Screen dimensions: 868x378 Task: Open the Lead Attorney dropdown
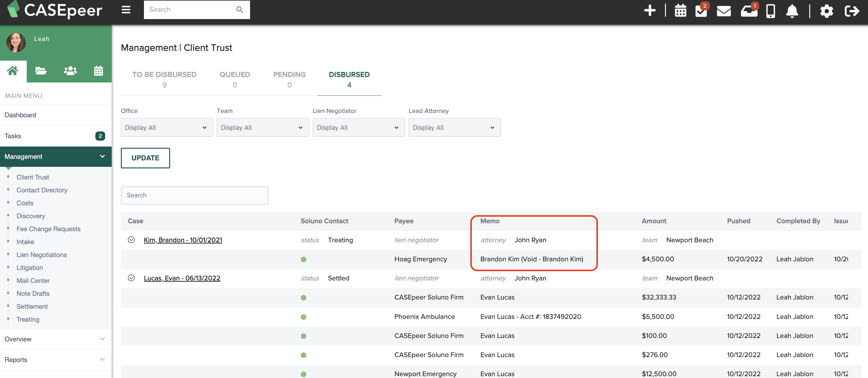pyautogui.click(x=455, y=127)
